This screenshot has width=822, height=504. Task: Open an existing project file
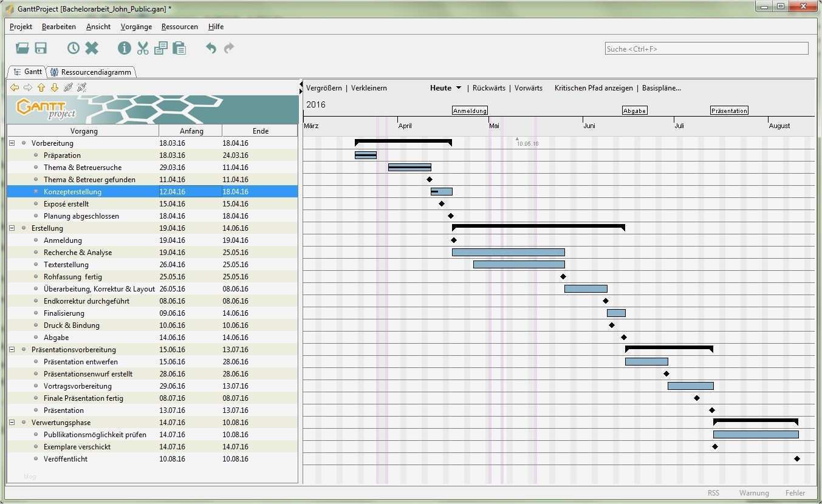23,48
